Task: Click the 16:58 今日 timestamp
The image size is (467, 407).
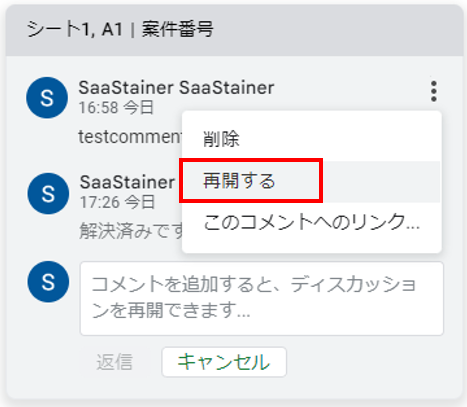Action: tap(116, 108)
